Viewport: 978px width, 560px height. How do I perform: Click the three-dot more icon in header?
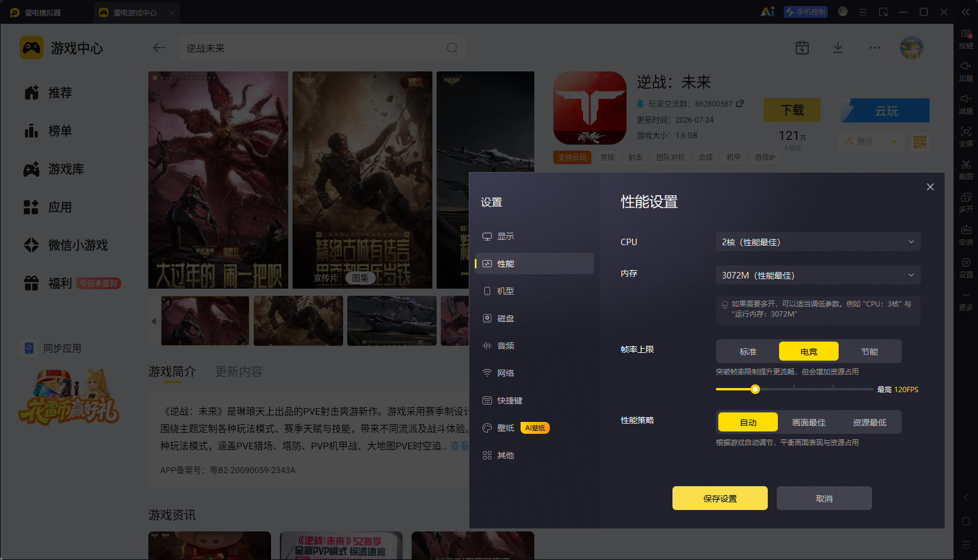click(x=874, y=48)
